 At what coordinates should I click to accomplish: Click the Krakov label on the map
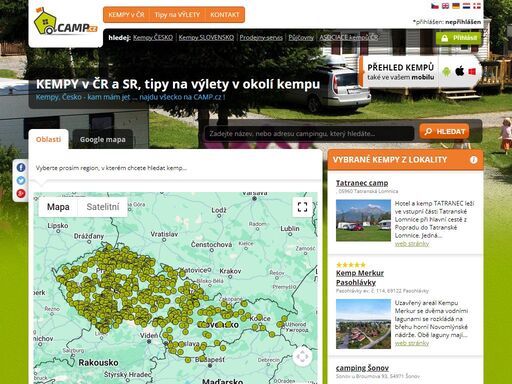tap(230, 271)
